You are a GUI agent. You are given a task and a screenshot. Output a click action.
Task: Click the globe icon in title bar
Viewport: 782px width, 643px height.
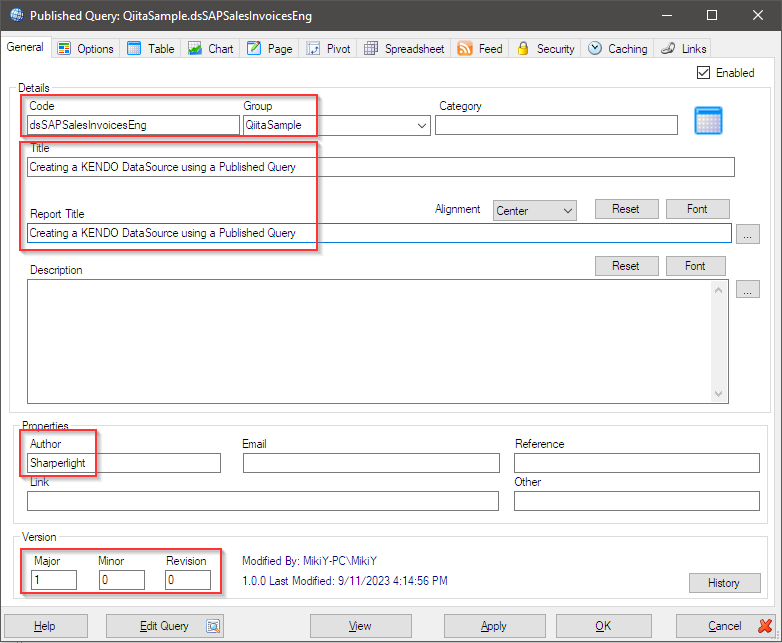(16, 15)
